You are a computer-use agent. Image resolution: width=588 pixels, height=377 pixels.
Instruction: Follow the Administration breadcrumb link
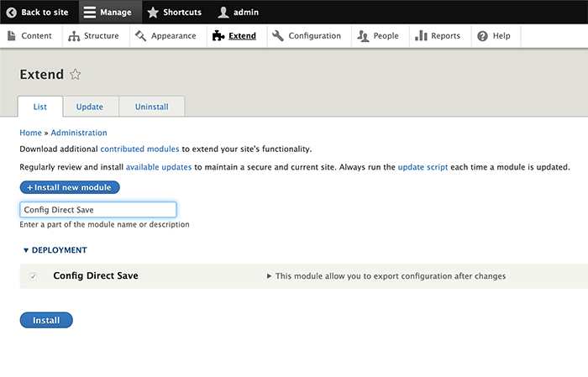(79, 133)
